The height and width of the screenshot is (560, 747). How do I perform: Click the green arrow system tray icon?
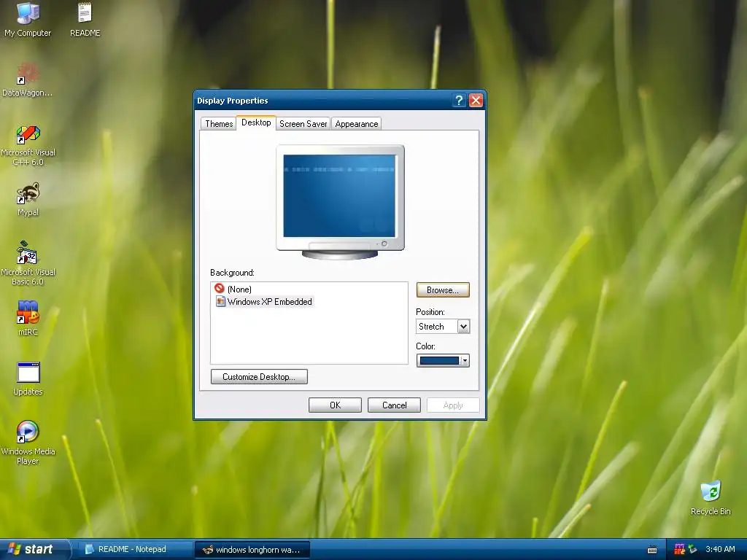(692, 550)
